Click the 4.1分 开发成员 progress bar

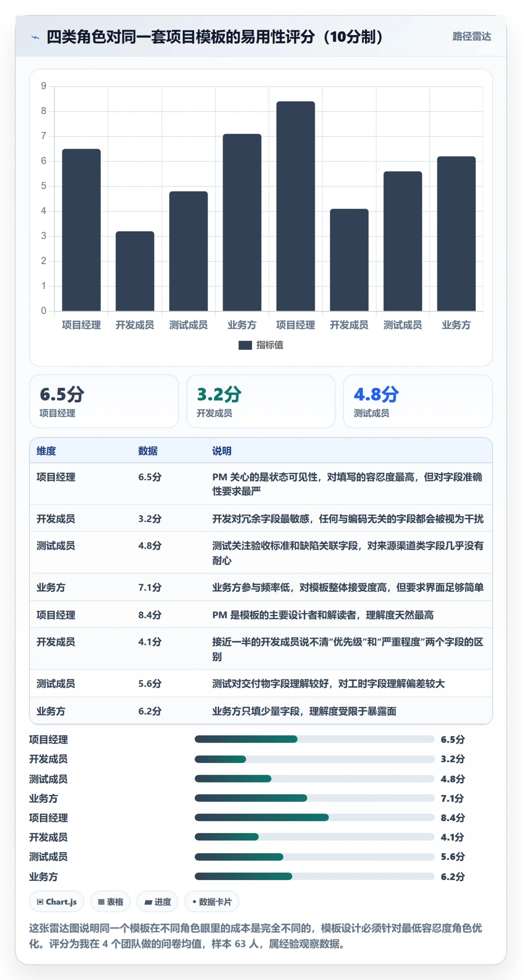point(314,837)
